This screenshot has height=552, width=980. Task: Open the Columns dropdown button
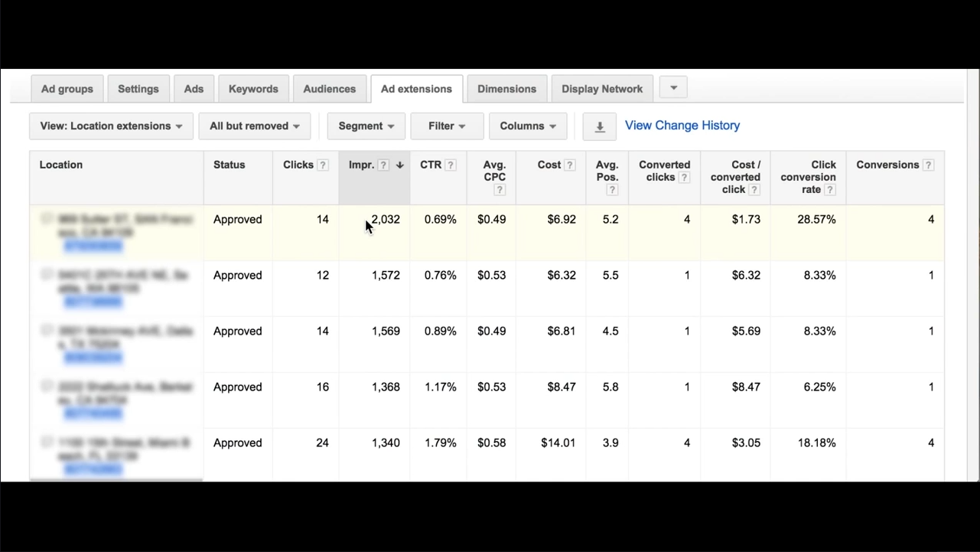(528, 126)
